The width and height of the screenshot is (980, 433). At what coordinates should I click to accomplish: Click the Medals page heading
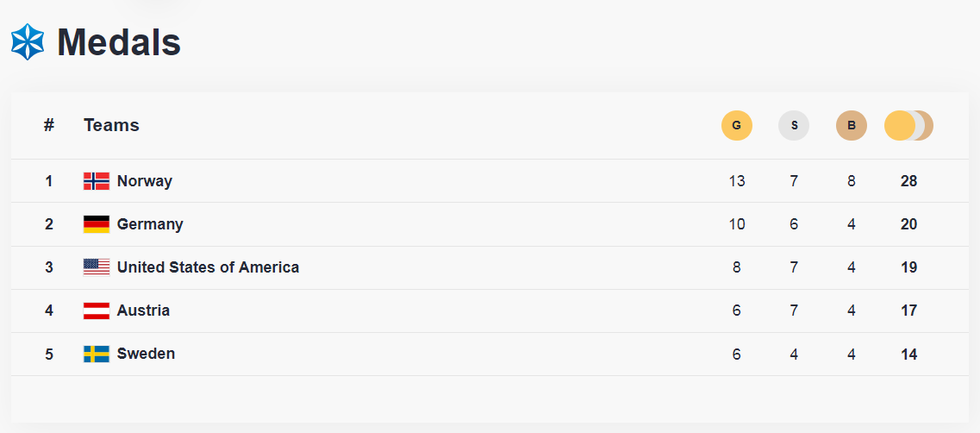point(119,42)
